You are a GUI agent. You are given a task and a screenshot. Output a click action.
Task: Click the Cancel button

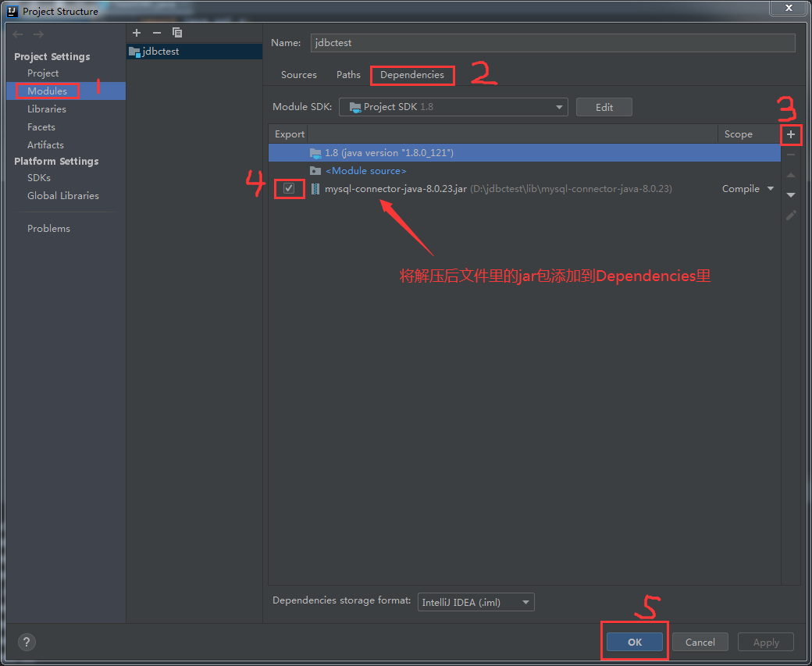coord(700,642)
